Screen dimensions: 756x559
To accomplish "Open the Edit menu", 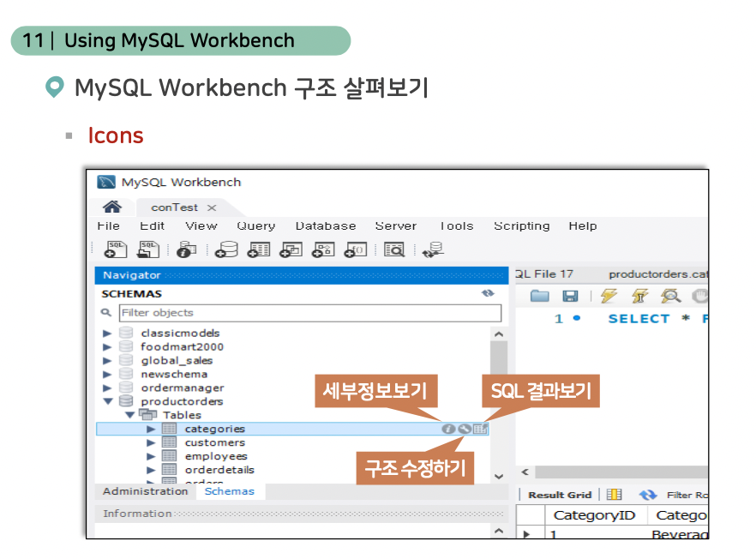I will click(x=153, y=225).
